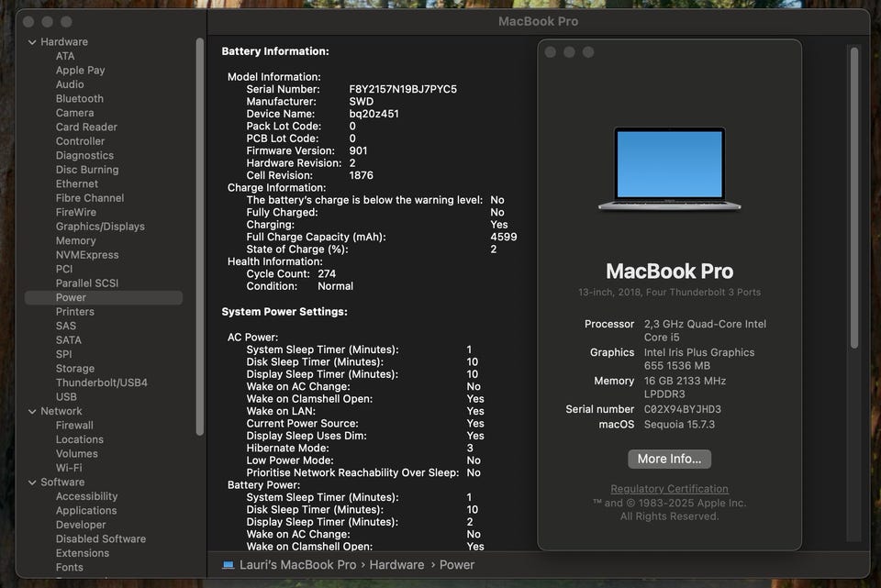
Task: Select Volumes under Network
Action: (76, 454)
